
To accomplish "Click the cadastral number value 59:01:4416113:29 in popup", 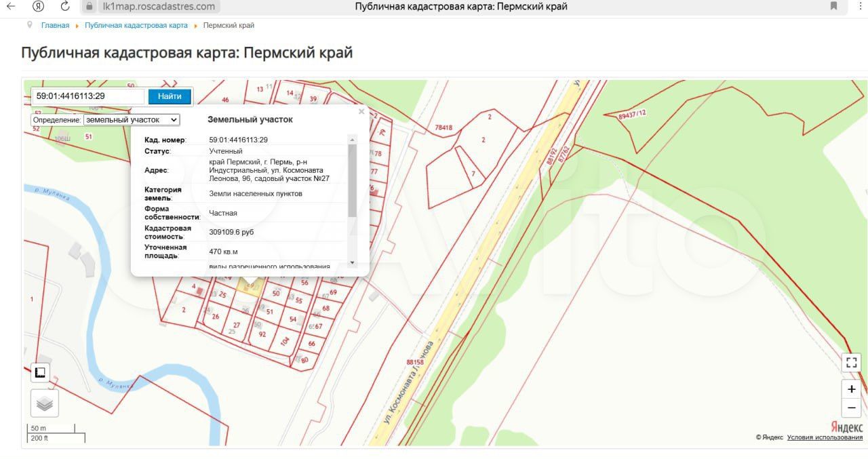I will coord(238,140).
